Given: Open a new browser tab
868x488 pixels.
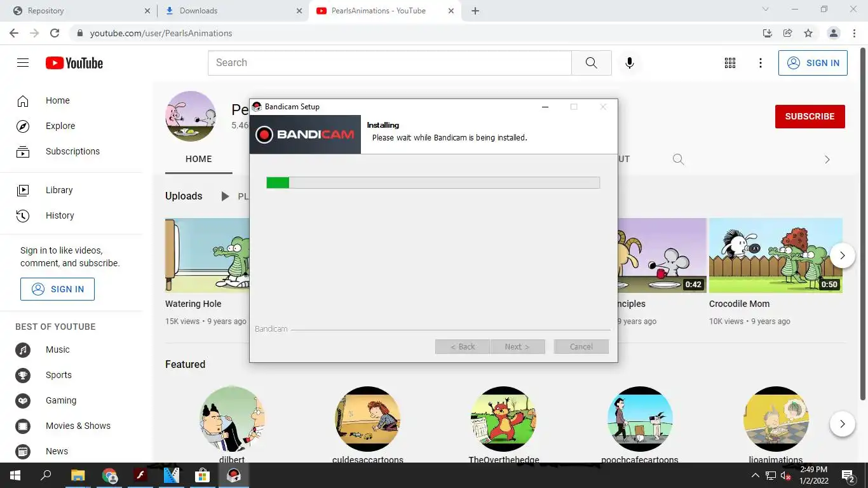Looking at the screenshot, I should tap(475, 11).
